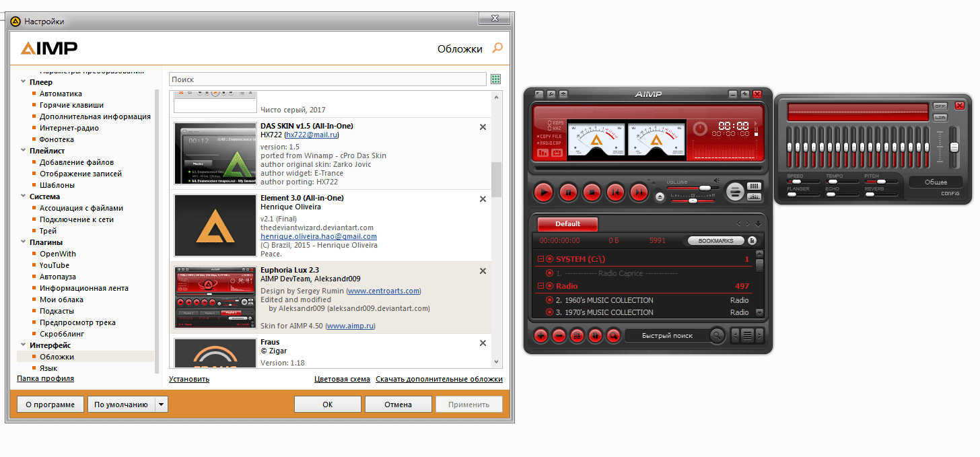Open the YouTube plugin settings
This screenshot has height=457, width=980.
point(55,265)
